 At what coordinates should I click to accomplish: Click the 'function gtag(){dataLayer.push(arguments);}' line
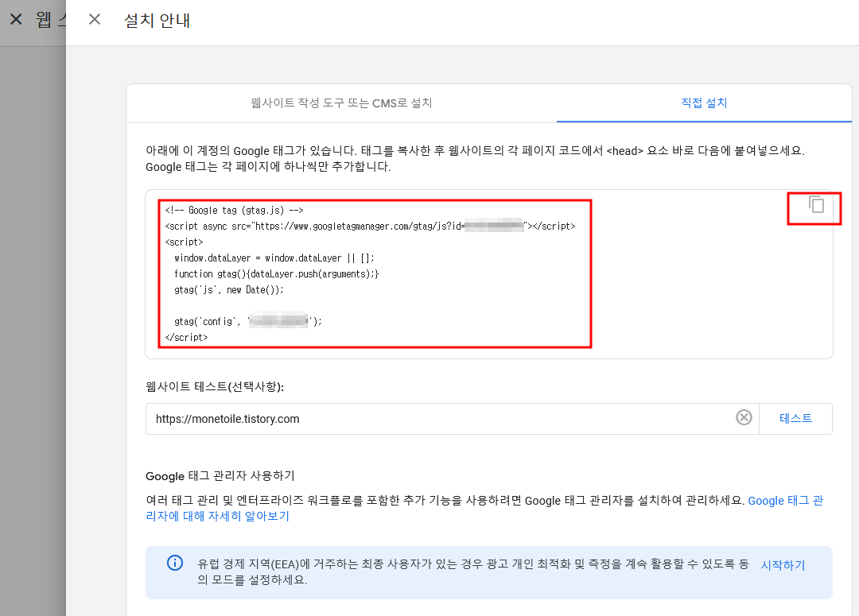coord(276,273)
